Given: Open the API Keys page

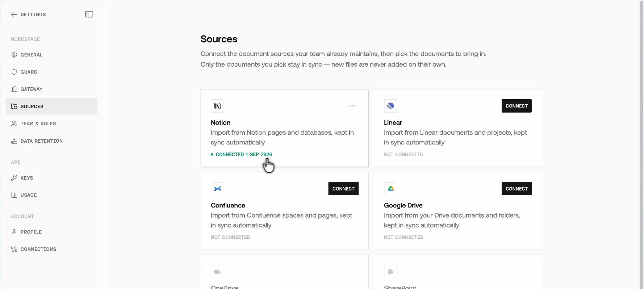Looking at the screenshot, I should pos(51,178).
